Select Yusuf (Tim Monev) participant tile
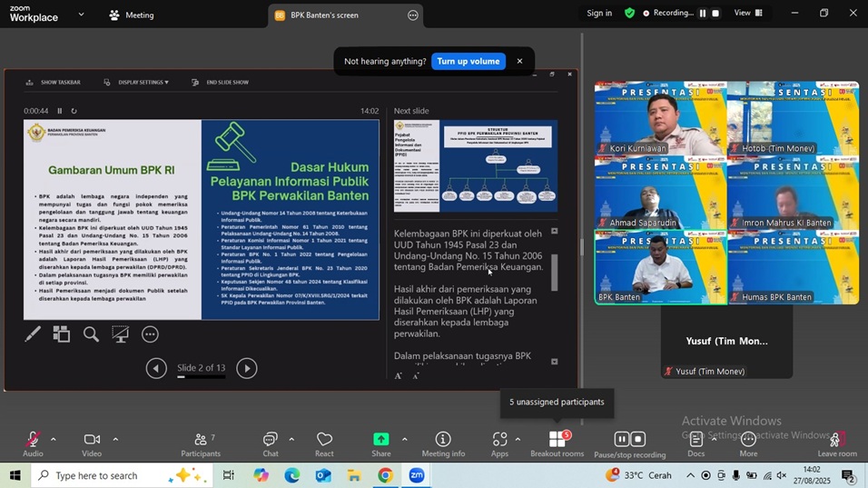Image resolution: width=868 pixels, height=488 pixels. click(726, 342)
